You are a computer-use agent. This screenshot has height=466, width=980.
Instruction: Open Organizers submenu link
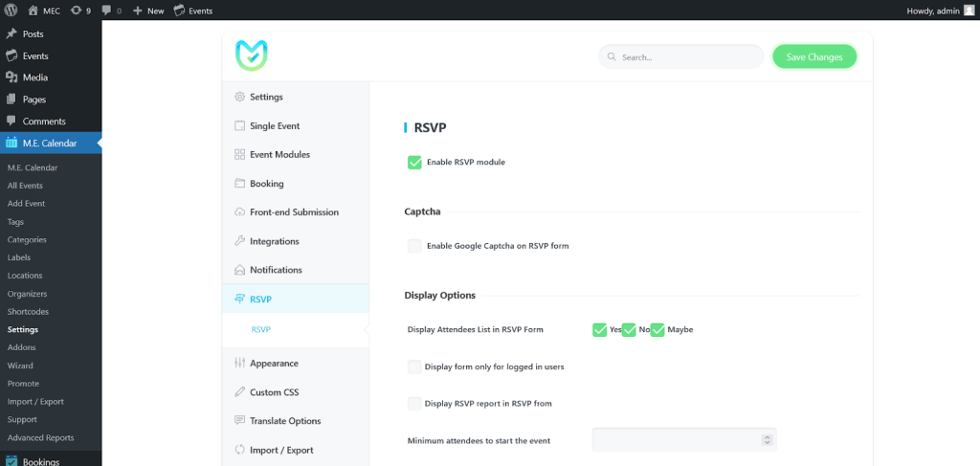point(27,294)
